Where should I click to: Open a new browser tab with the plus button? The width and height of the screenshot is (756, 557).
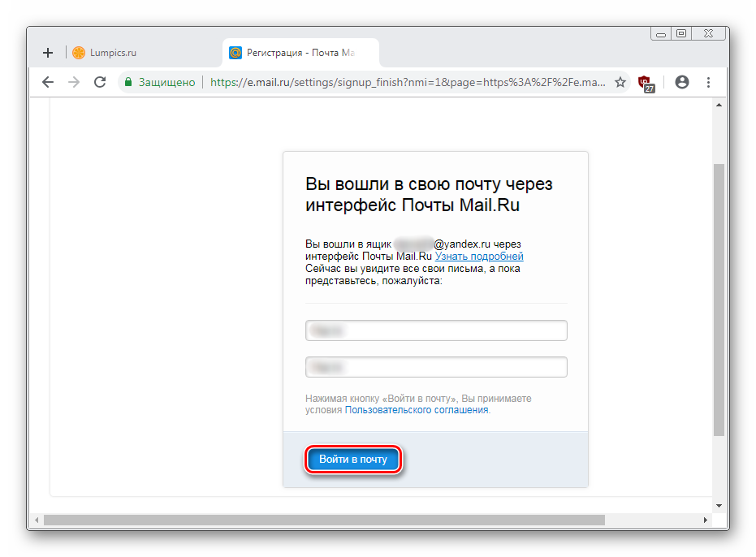[x=47, y=52]
